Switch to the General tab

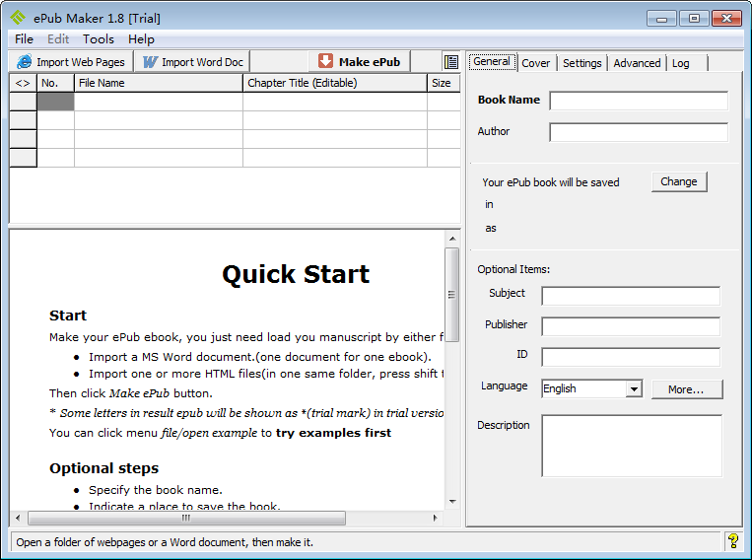(x=492, y=61)
